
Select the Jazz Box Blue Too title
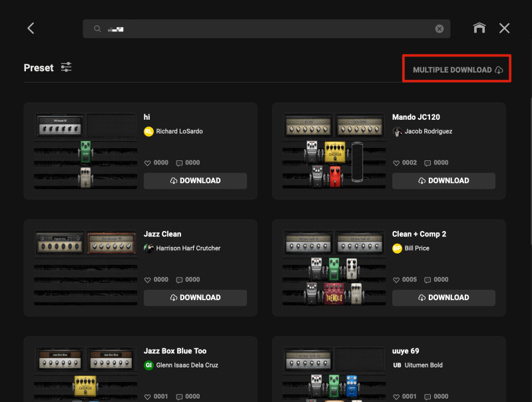click(x=175, y=351)
